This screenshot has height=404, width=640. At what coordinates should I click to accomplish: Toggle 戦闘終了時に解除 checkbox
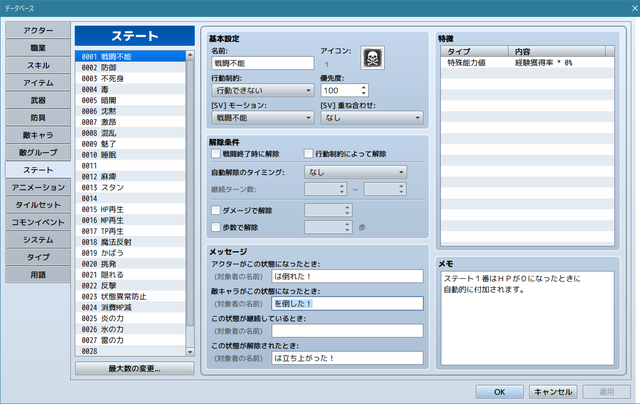[216, 154]
